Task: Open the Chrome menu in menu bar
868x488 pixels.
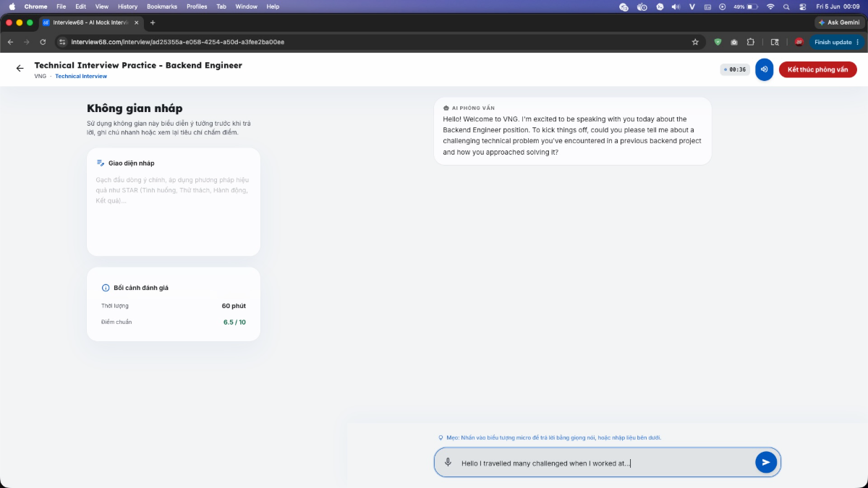Action: [36, 7]
